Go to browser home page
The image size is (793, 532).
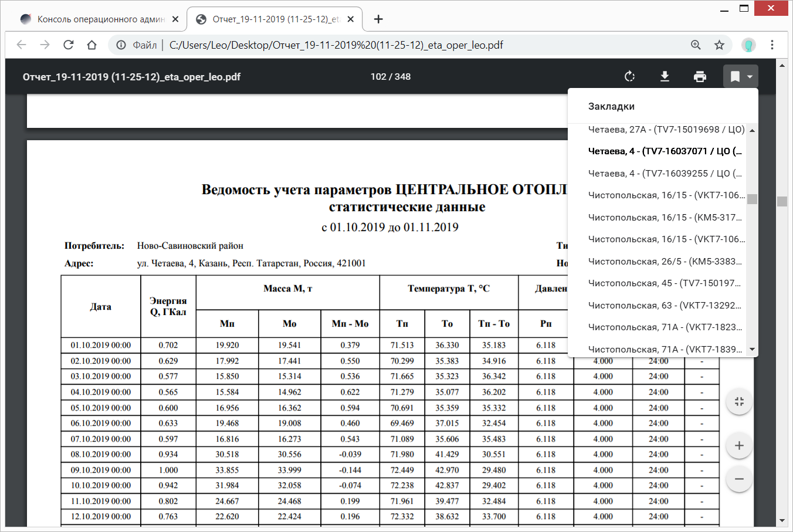point(92,45)
